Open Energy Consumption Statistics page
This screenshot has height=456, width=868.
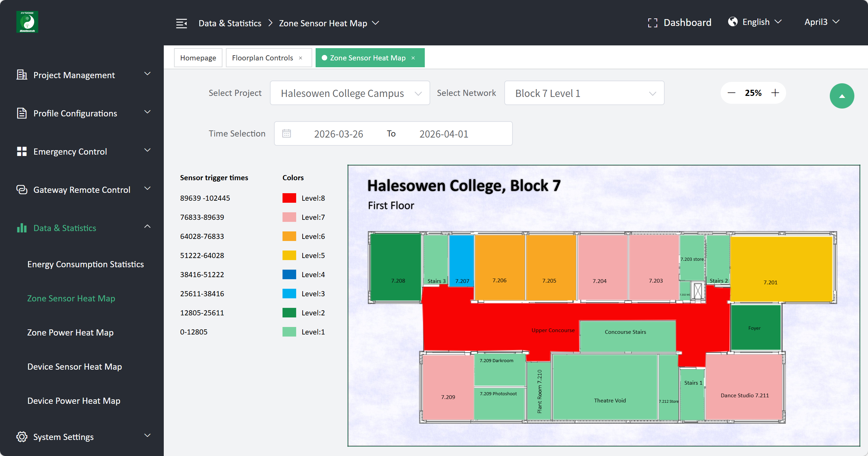86,264
